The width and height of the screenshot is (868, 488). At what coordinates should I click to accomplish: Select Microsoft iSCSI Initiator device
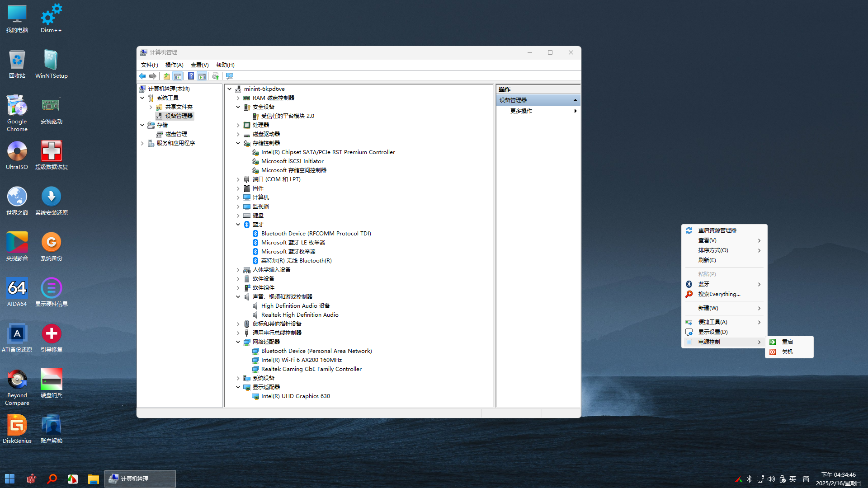[292, 161]
